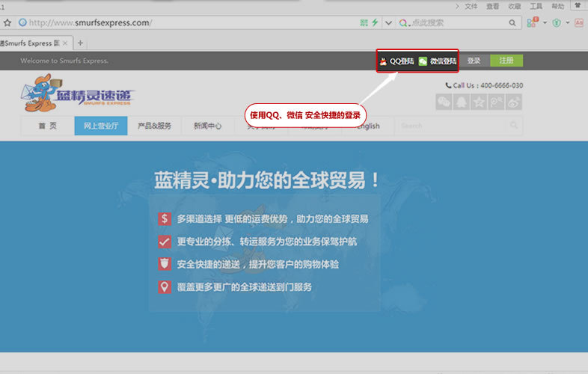Open the 工具 menu
This screenshot has width=588, height=374.
tap(536, 7)
